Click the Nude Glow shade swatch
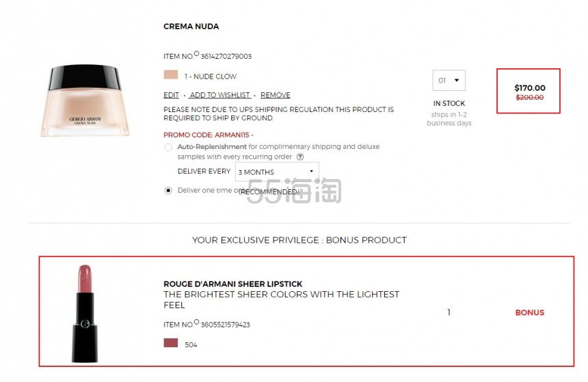 coord(170,75)
